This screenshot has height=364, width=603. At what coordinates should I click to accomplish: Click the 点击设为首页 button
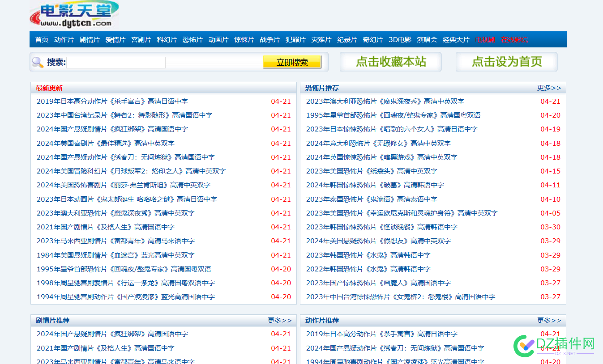pos(506,62)
